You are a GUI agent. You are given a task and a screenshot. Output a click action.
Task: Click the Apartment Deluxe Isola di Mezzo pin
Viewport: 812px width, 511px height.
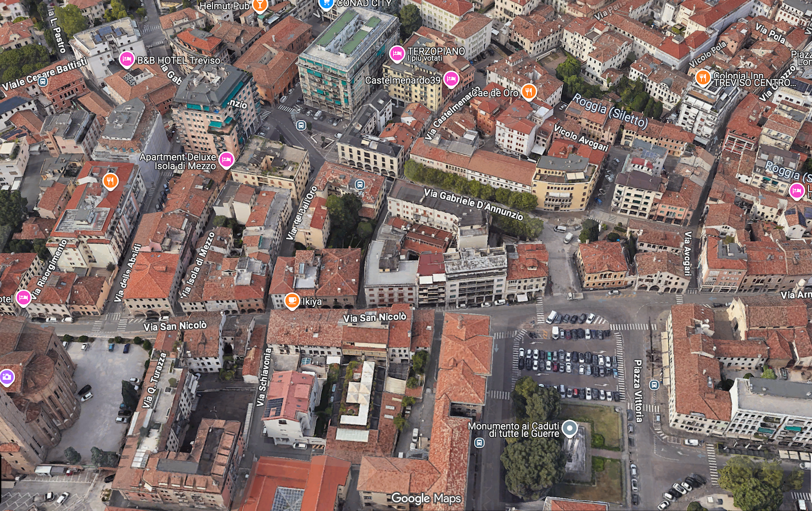click(226, 160)
